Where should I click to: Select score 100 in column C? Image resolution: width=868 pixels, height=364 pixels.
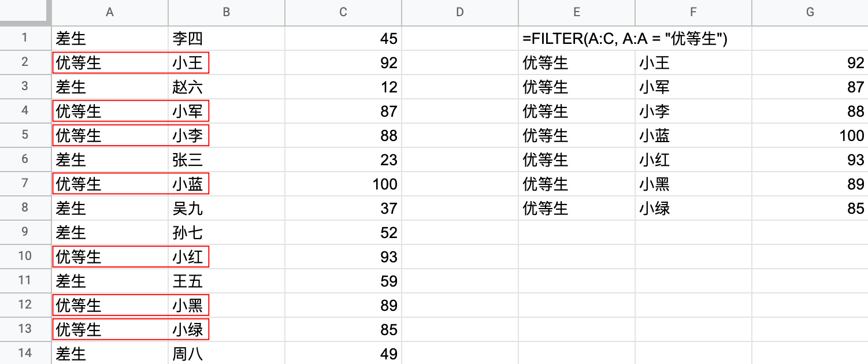tap(343, 184)
